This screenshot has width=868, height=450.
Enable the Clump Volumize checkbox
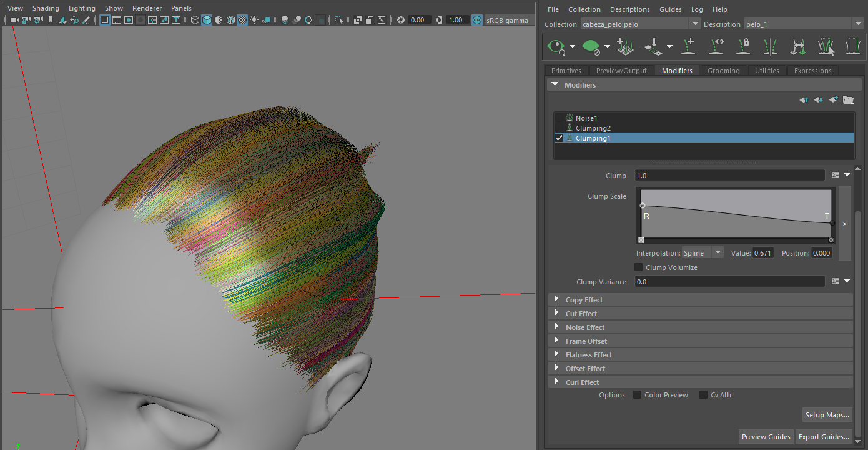pos(638,267)
